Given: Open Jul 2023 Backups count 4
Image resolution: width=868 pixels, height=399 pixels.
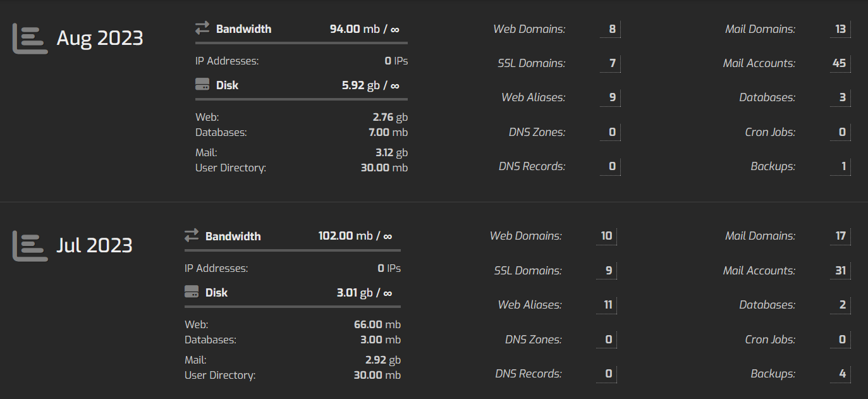Looking at the screenshot, I should click(842, 374).
